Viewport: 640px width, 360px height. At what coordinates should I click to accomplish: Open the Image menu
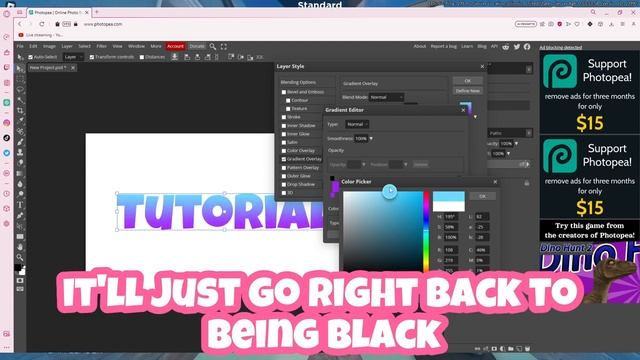click(x=49, y=47)
